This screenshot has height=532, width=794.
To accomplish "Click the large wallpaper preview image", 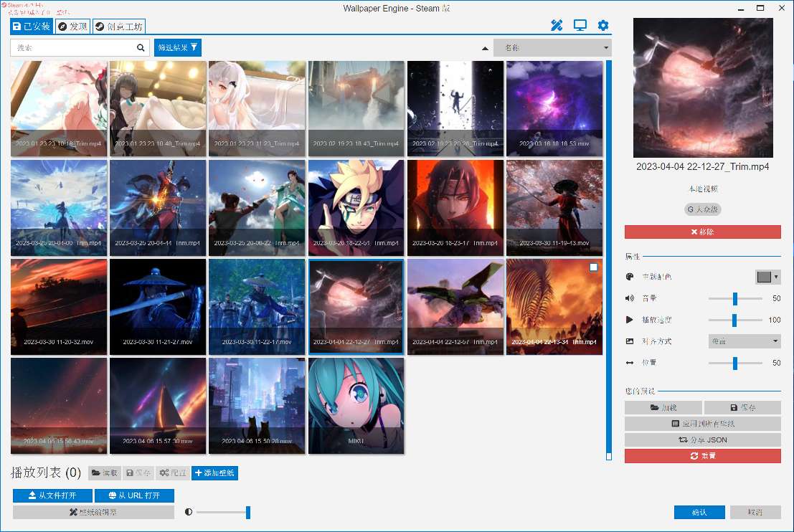I will (703, 88).
